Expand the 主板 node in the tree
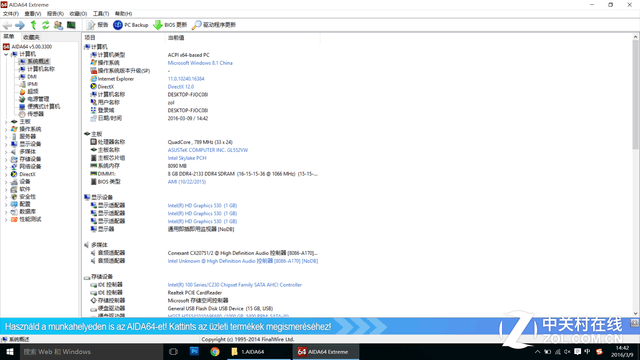This screenshot has height=360, width=640. click(x=6, y=122)
